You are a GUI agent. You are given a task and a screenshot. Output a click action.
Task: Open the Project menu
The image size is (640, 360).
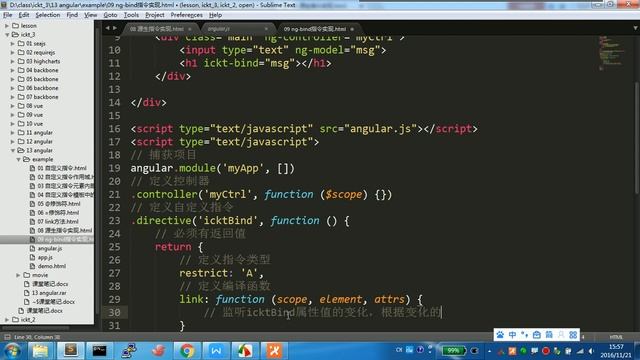pyautogui.click(x=155, y=15)
